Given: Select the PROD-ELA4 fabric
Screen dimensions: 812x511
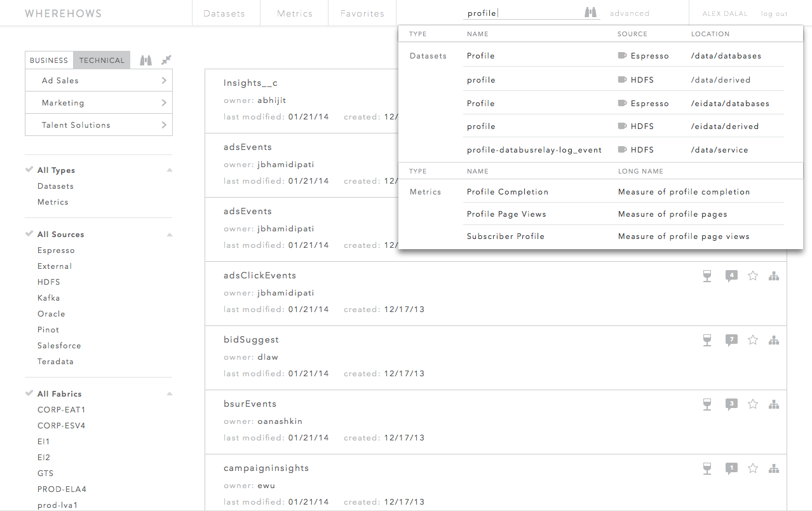Looking at the screenshot, I should coord(62,489).
